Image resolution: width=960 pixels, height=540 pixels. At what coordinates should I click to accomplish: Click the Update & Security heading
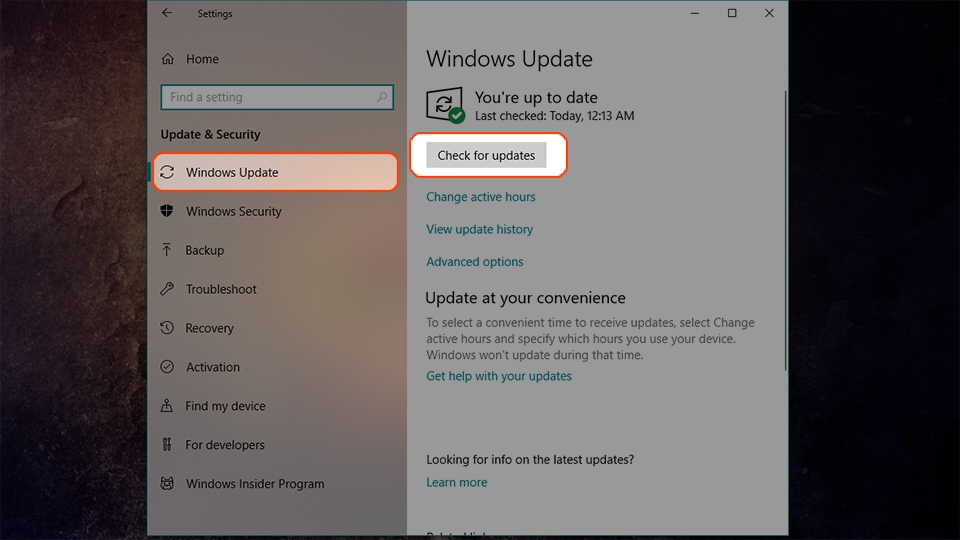[x=210, y=134]
